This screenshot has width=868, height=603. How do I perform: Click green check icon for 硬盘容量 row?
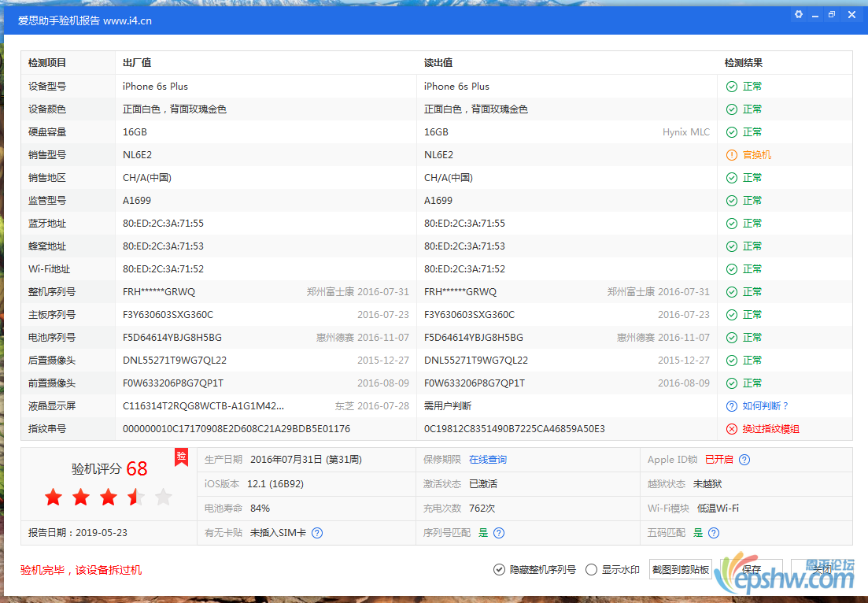pos(732,132)
